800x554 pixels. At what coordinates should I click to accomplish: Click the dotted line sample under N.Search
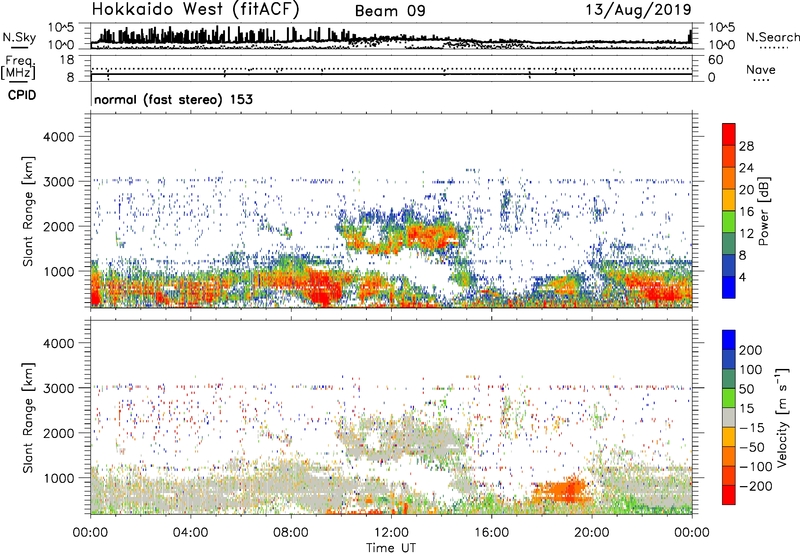point(774,48)
